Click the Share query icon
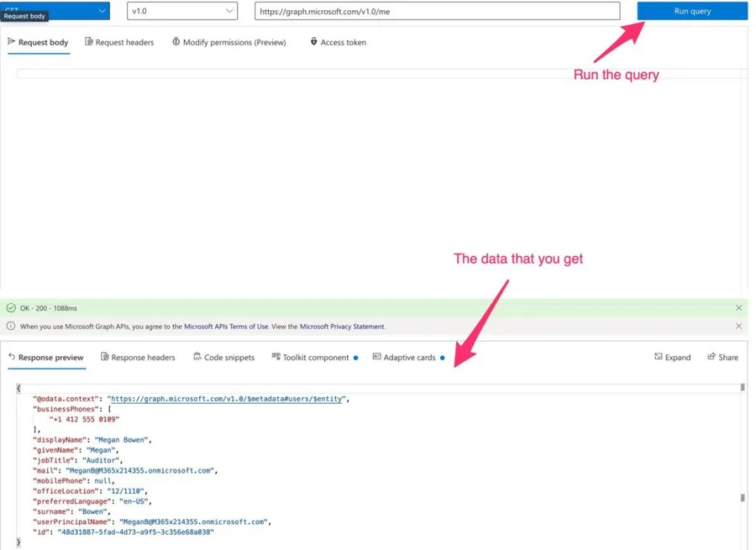 722,357
